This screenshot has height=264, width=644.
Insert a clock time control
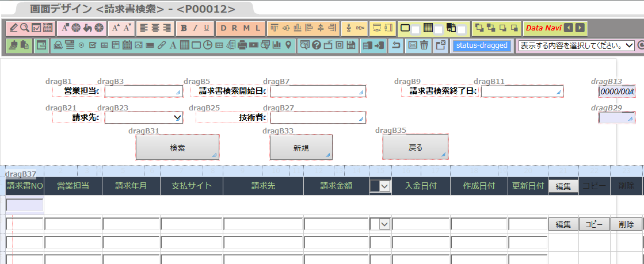[207, 45]
